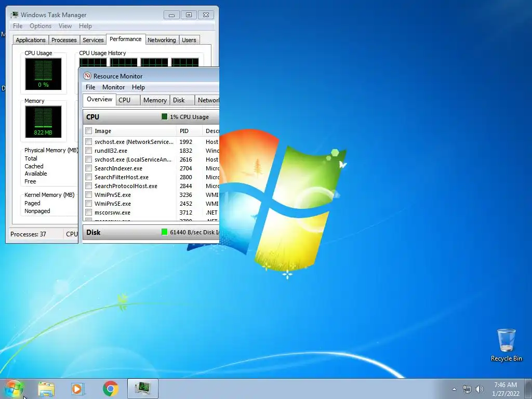Click the Memory 822 MB gauge
The width and height of the screenshot is (532, 399).
pos(43,122)
